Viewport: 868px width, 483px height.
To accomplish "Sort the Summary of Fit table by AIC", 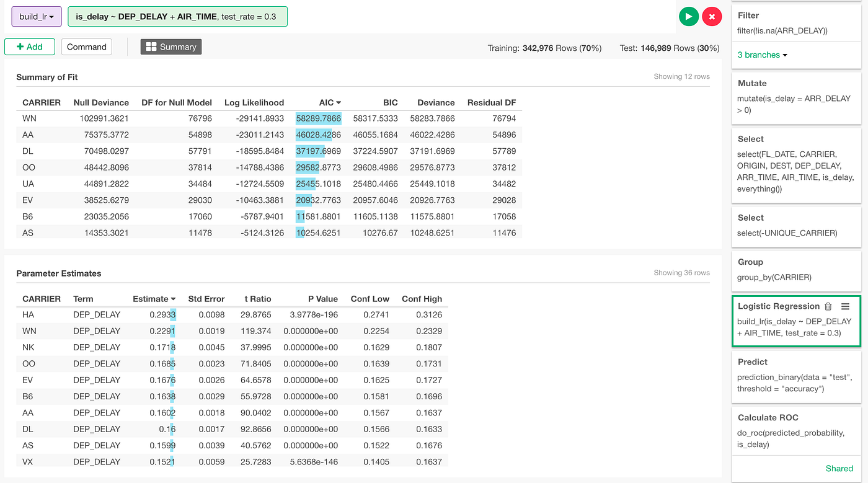I will [x=330, y=102].
